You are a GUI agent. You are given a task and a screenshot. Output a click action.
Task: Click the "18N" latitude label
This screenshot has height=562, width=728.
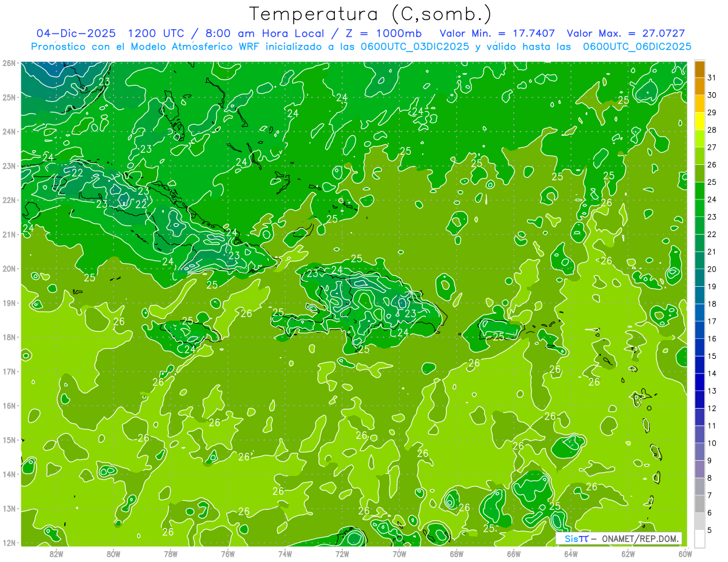9,337
